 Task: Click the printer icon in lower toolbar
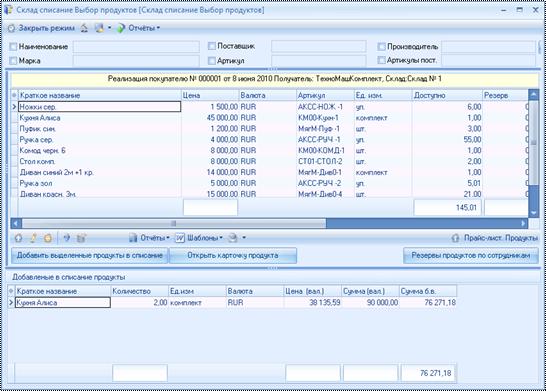[233, 238]
